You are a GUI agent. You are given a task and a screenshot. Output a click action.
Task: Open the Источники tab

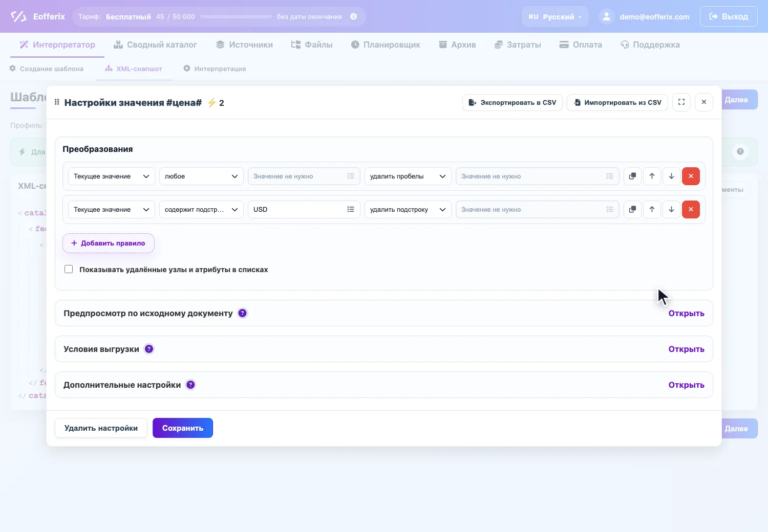click(244, 45)
